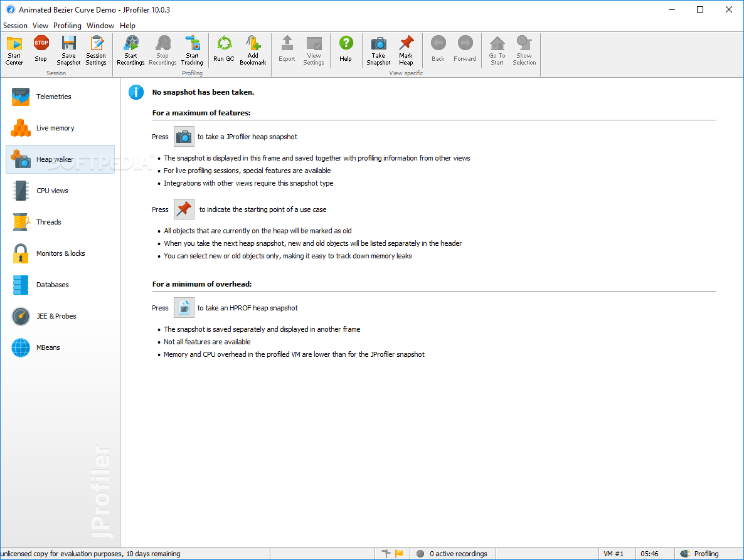The width and height of the screenshot is (744, 560).
Task: Click Show Selection toolbar icon
Action: click(524, 51)
